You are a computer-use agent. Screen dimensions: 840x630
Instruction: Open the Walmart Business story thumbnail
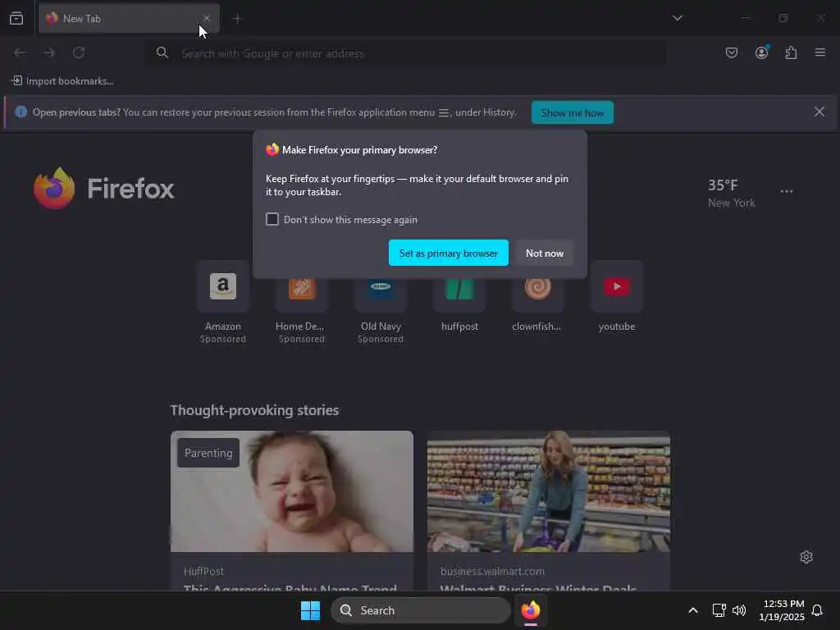point(549,491)
